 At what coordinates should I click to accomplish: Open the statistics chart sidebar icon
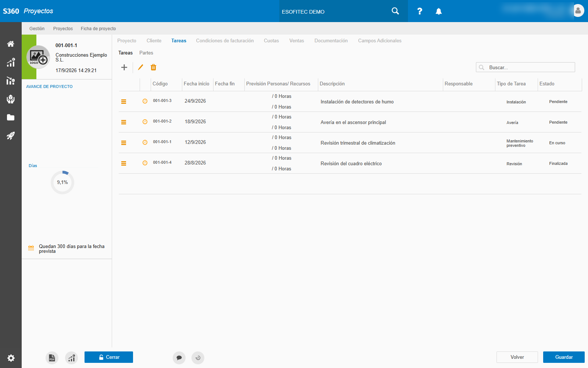point(11,62)
